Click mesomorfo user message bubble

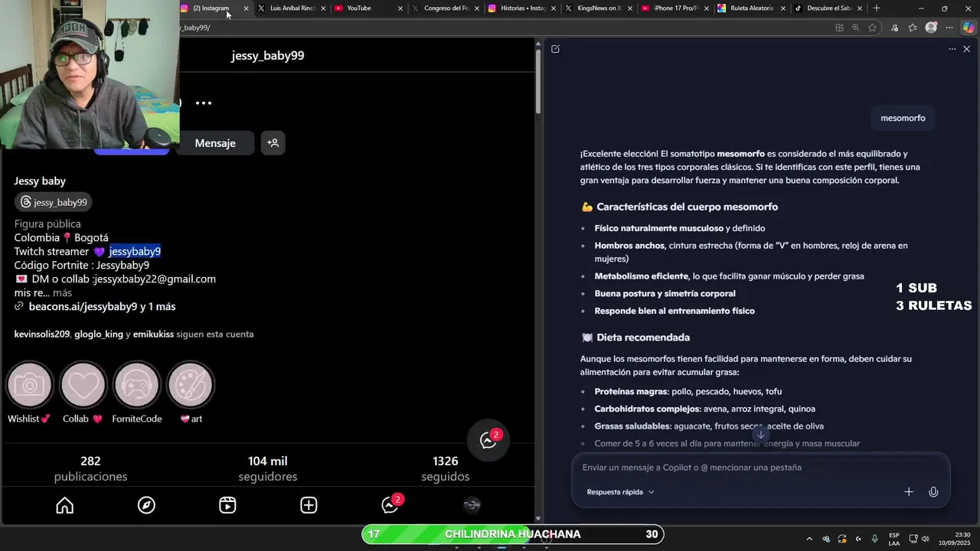click(903, 118)
